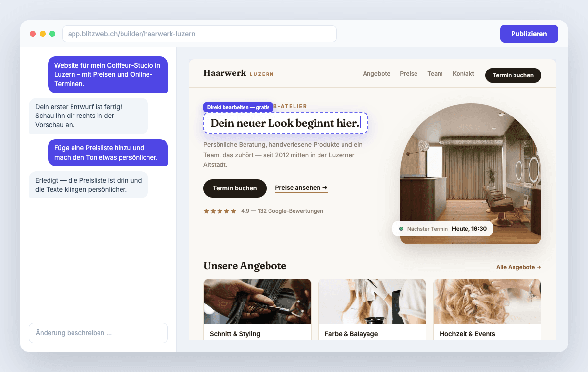Go to the Kontakt navigation link
Viewport: 588px width, 372px height.
(463, 74)
